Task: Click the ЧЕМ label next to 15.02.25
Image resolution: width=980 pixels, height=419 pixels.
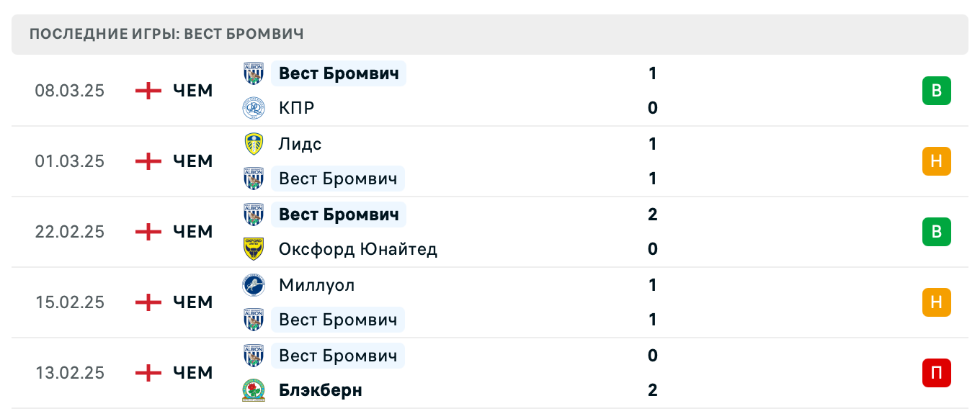Action: 192,302
